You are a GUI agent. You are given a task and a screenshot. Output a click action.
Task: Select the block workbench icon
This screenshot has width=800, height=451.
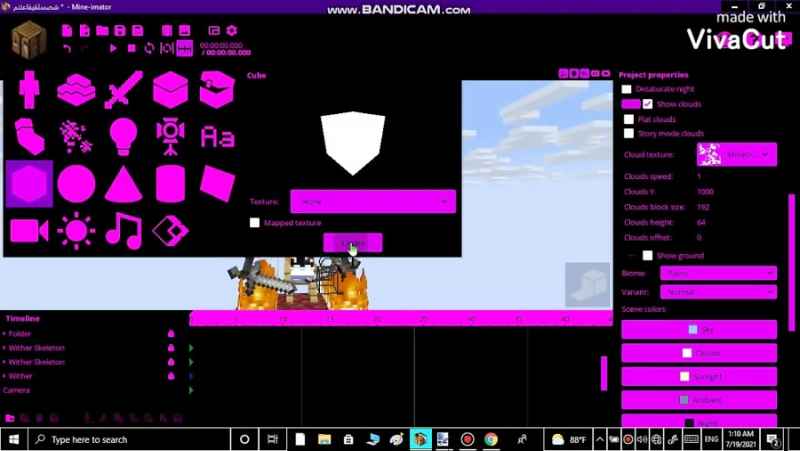click(x=170, y=90)
